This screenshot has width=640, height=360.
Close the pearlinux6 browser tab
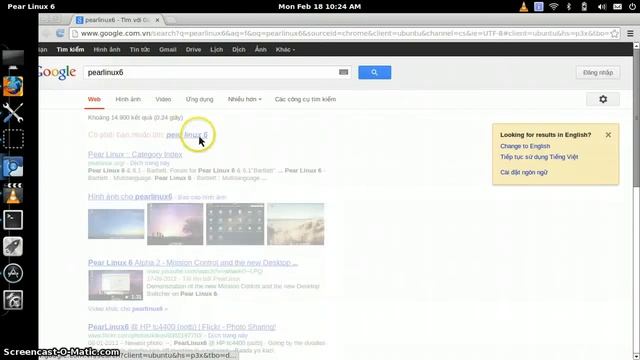pyautogui.click(x=157, y=20)
